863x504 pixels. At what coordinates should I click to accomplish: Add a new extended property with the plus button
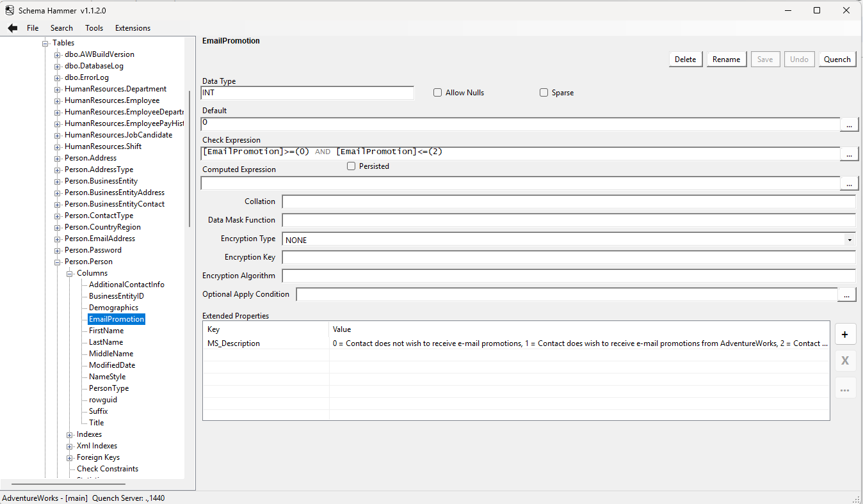(x=845, y=334)
